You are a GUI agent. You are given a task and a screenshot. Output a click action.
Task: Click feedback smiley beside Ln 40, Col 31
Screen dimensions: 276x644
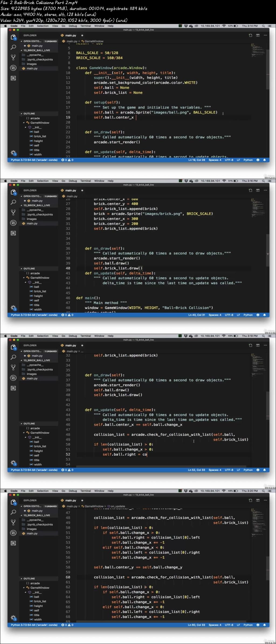click(x=258, y=315)
